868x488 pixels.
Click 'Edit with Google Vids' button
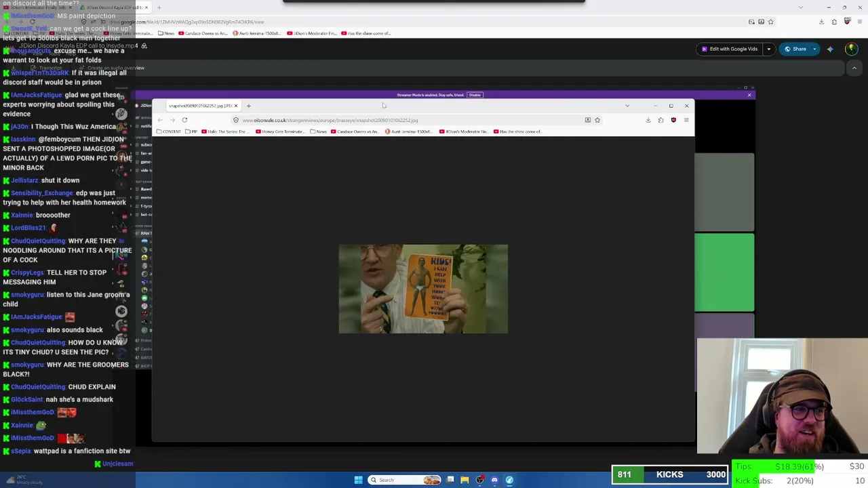pos(729,49)
